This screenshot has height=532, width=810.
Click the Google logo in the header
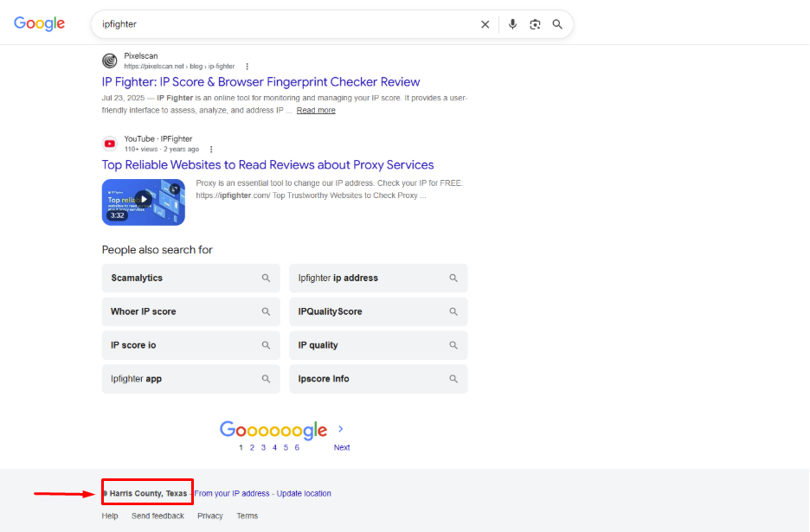click(x=39, y=23)
